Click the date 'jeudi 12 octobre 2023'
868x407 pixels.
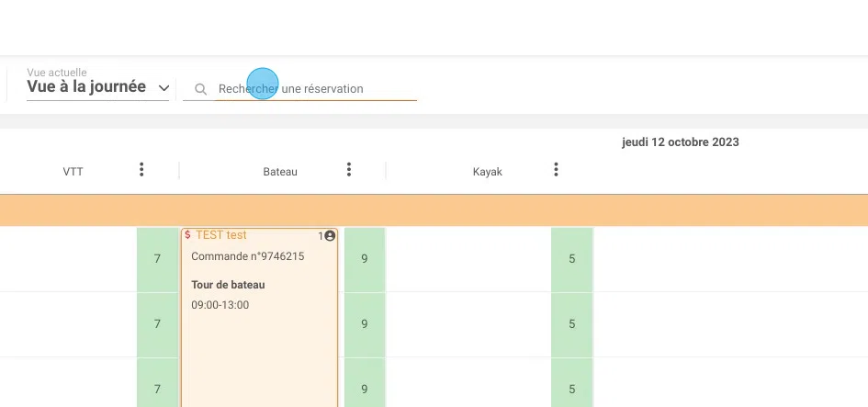tap(681, 142)
